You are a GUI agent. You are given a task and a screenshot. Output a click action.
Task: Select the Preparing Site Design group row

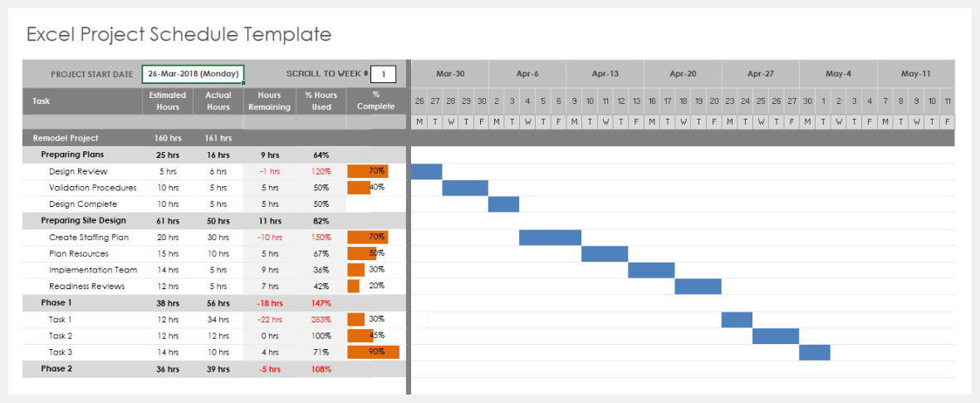tap(83, 221)
